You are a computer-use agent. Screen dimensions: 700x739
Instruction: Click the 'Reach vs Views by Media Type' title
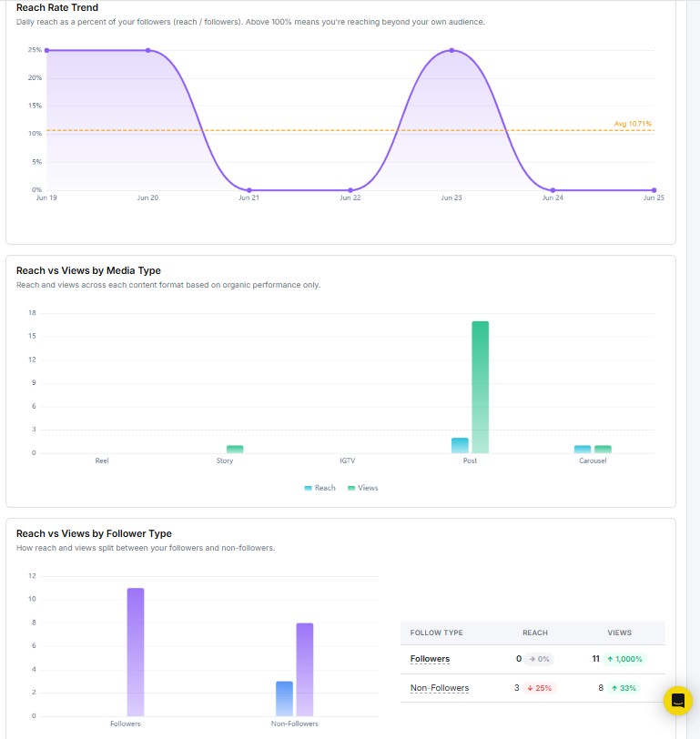(x=88, y=270)
